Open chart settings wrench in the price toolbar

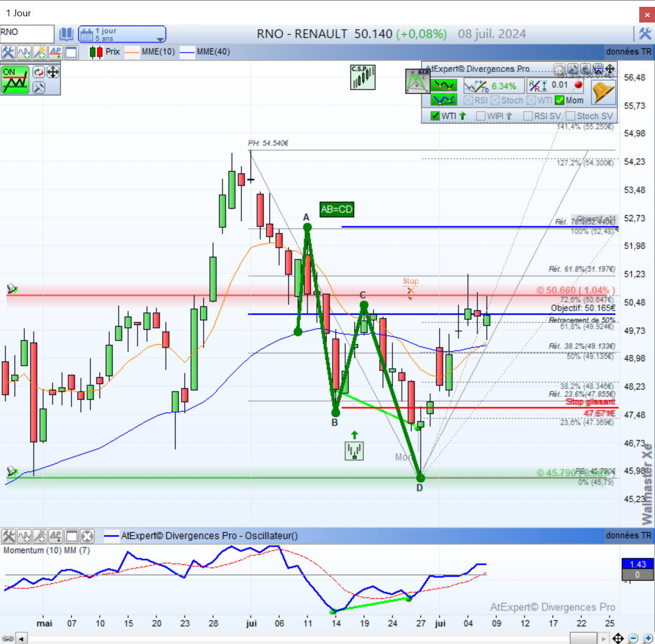pyautogui.click(x=8, y=52)
